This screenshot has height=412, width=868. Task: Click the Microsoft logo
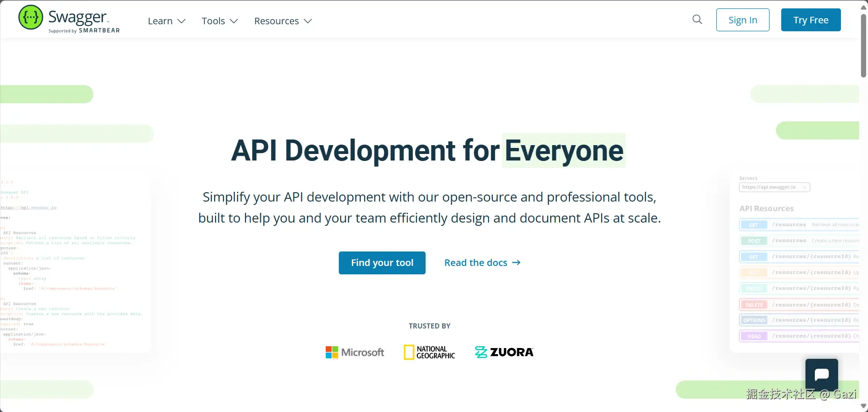[x=355, y=352]
